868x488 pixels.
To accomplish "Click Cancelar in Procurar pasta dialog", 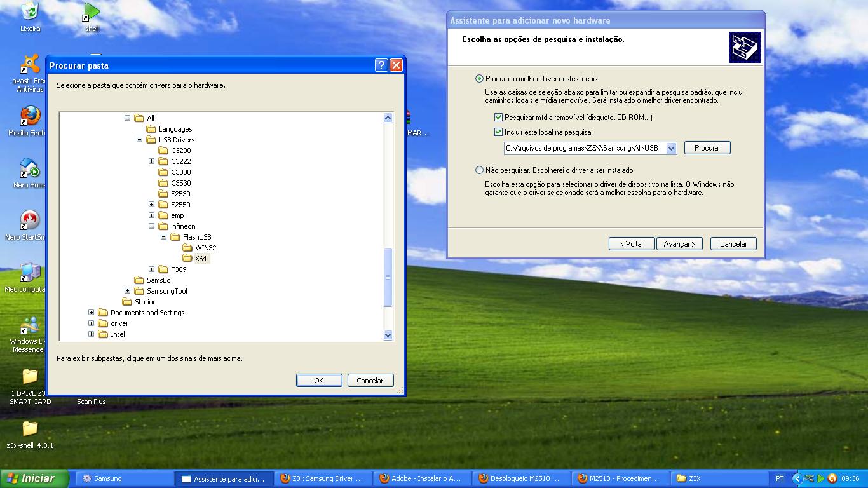I will (370, 381).
